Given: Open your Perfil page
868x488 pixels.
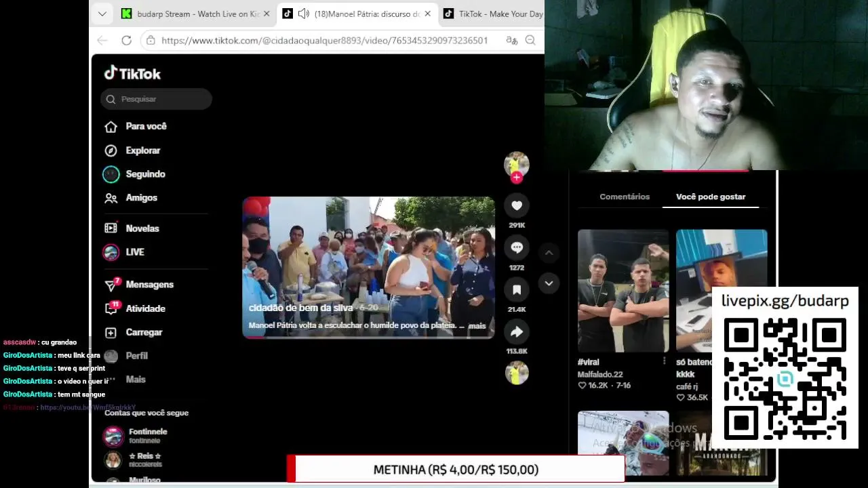Looking at the screenshot, I should click(125, 356).
